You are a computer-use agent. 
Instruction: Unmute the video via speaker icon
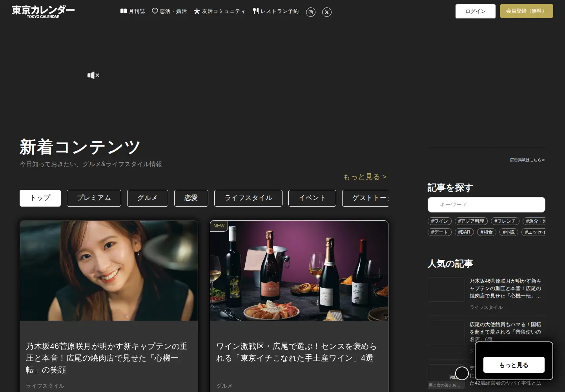93,75
